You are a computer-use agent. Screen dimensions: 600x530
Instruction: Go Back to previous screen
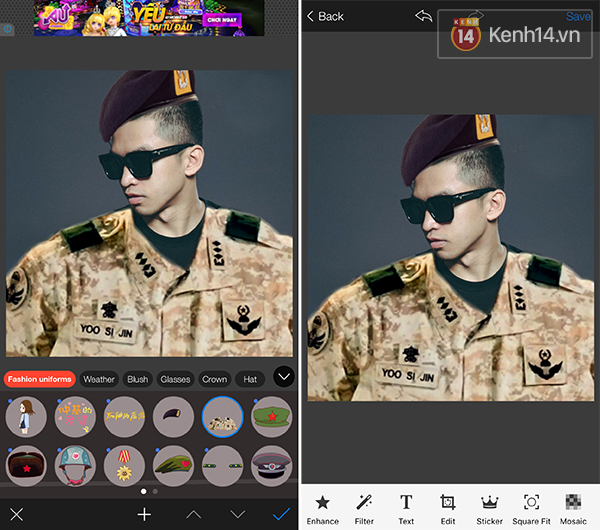coord(325,16)
